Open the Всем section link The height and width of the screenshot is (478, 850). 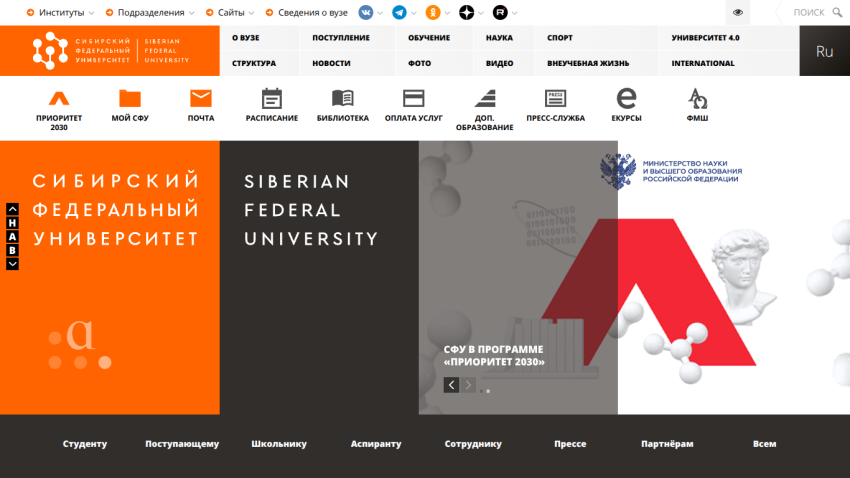764,444
